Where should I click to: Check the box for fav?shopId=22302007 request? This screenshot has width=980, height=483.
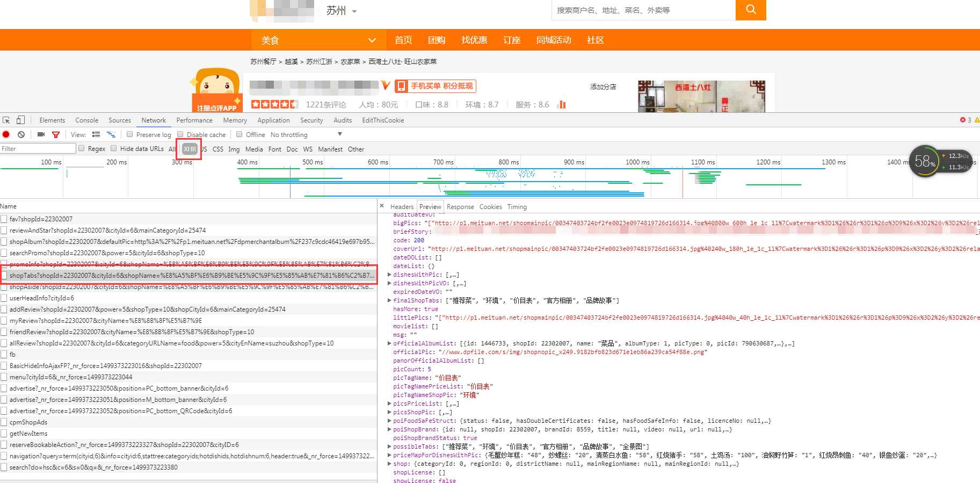(x=4, y=219)
